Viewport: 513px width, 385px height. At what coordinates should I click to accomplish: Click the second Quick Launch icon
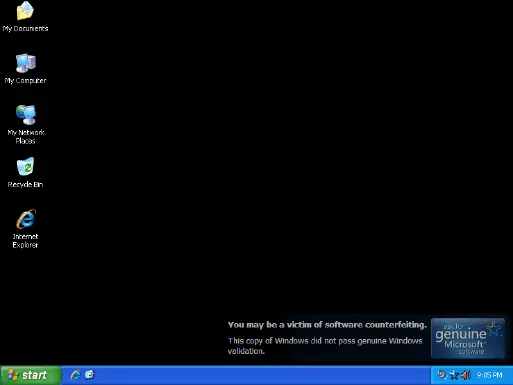[90, 375]
